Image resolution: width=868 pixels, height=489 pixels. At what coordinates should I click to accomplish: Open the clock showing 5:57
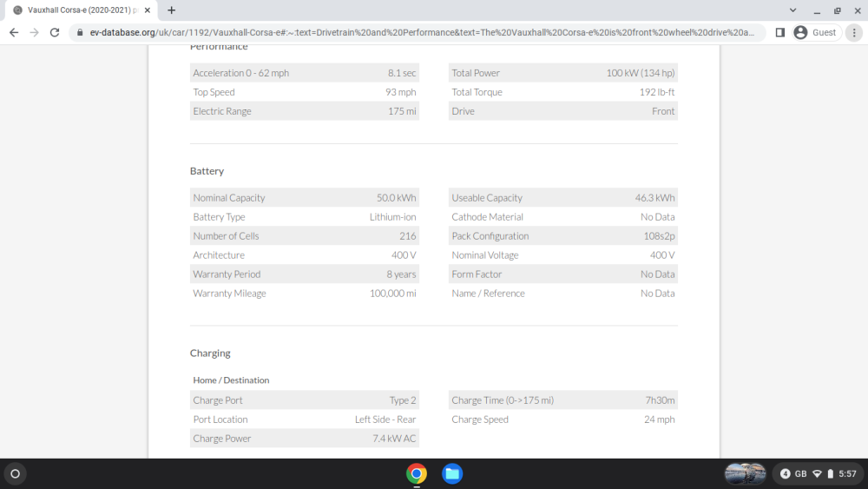coord(847,473)
